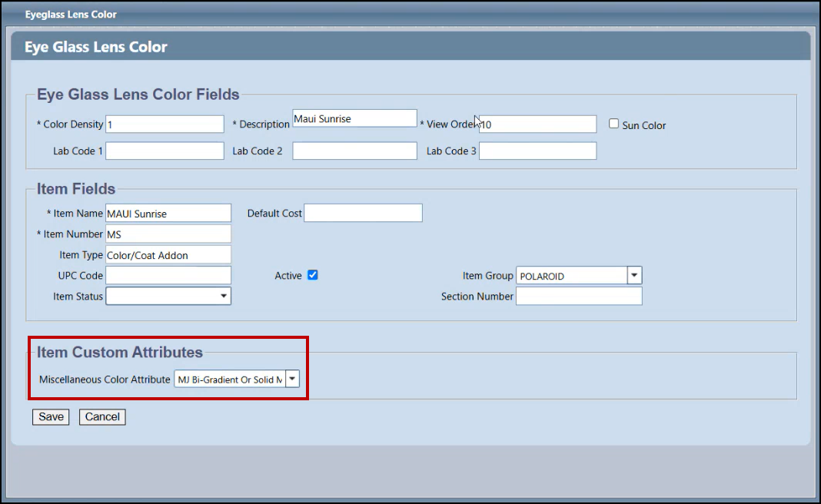Select the Item Type field
This screenshot has height=504, width=821.
[x=168, y=254]
